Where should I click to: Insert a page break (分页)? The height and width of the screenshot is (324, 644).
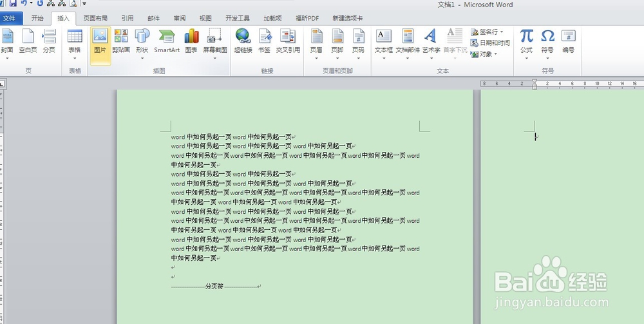[x=50, y=41]
